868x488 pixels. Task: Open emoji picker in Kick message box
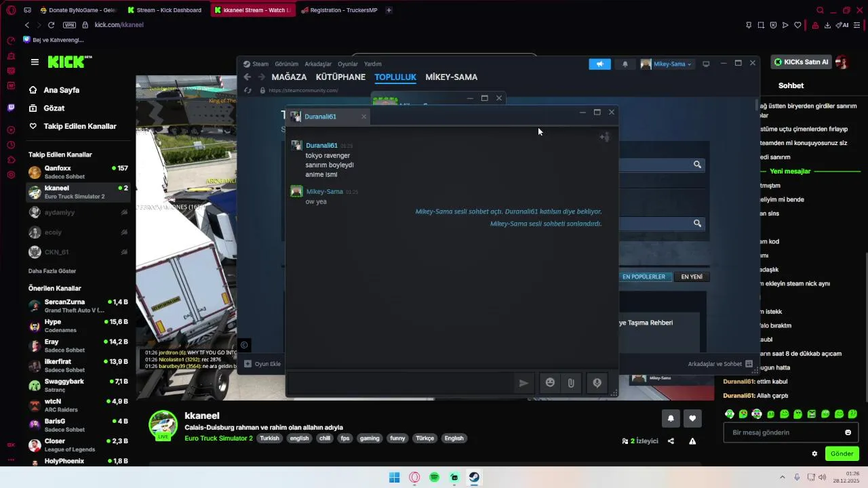point(848,432)
